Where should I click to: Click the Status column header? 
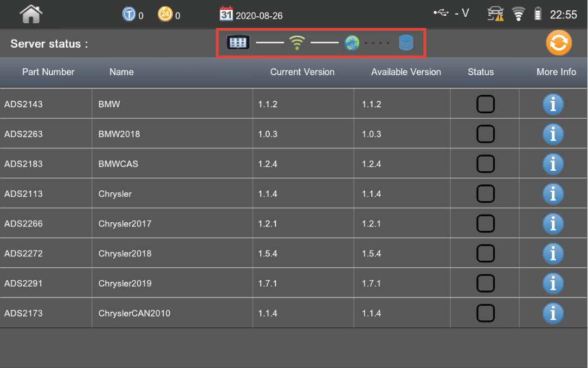coord(481,72)
